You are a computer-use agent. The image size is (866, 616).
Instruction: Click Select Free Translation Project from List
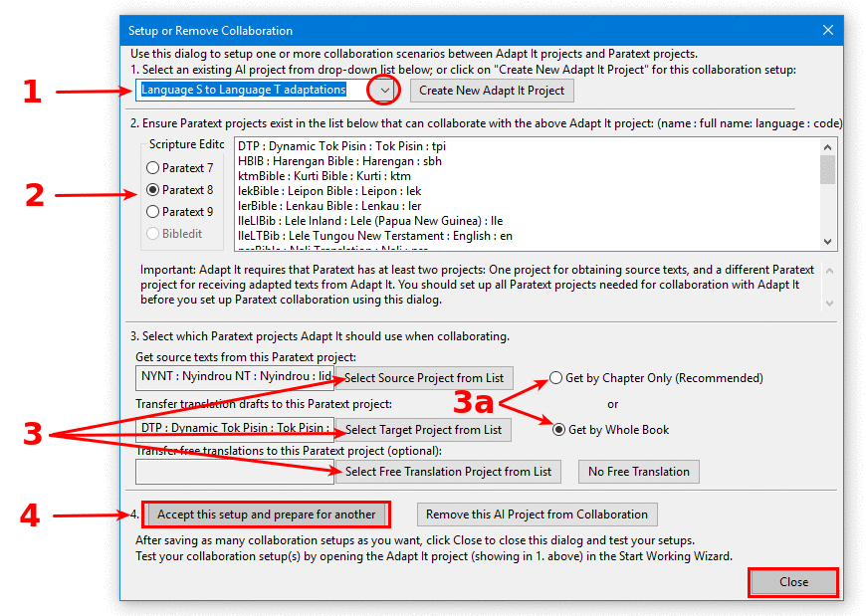pos(448,472)
